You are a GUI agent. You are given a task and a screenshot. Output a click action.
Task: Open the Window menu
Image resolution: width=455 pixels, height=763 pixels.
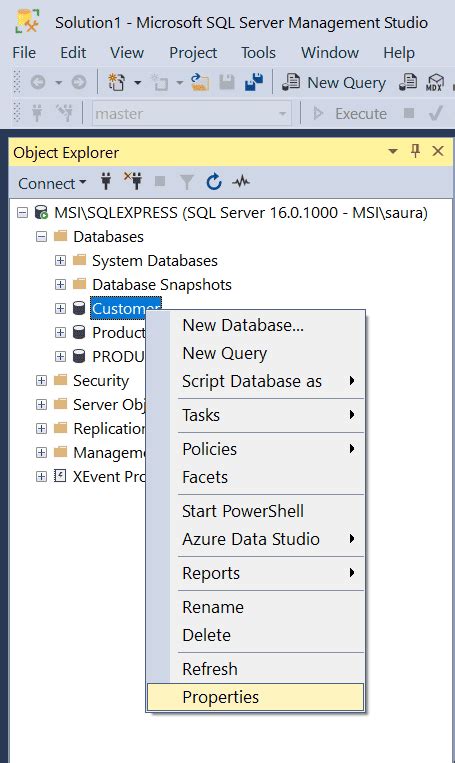(330, 53)
